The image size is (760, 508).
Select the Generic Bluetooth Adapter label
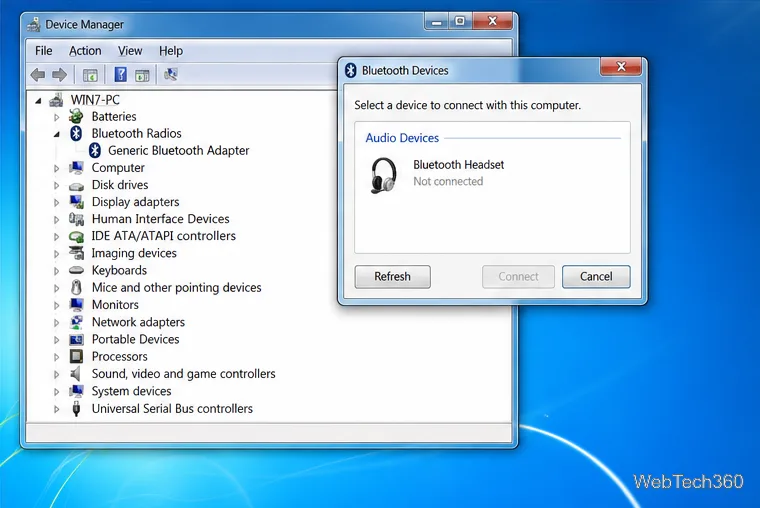coord(178,151)
